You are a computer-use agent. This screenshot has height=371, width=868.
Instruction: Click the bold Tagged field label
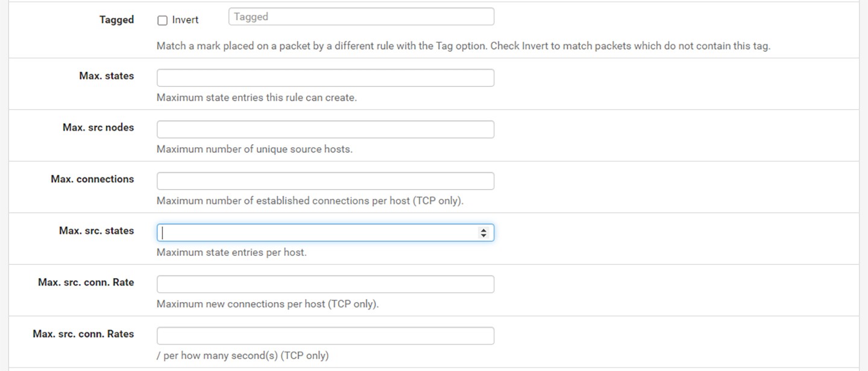[116, 20]
